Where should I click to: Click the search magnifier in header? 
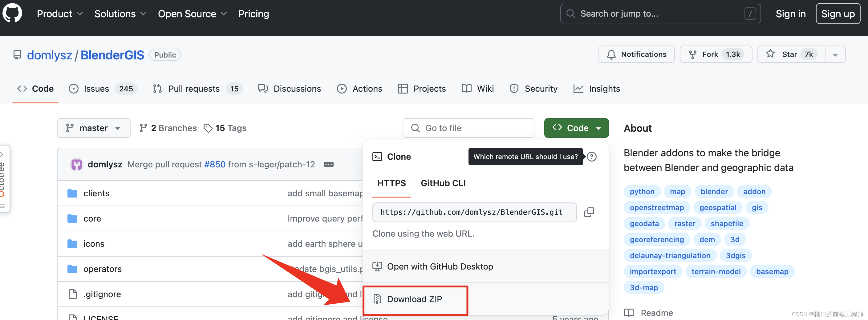tap(570, 14)
